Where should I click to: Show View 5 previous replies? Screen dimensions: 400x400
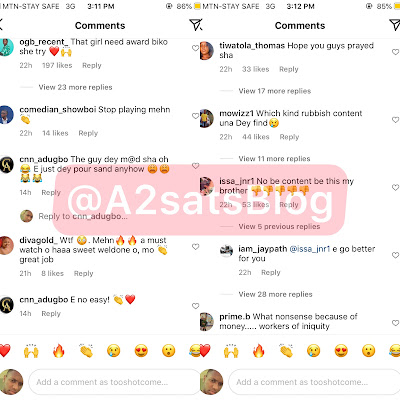(279, 227)
